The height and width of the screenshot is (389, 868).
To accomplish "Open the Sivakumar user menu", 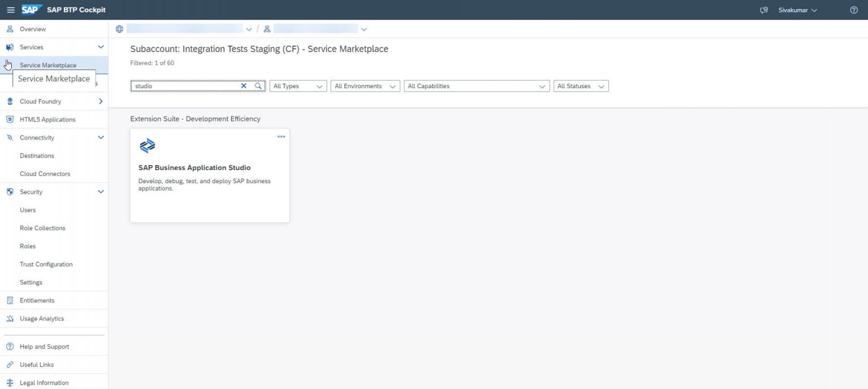I will (x=797, y=10).
